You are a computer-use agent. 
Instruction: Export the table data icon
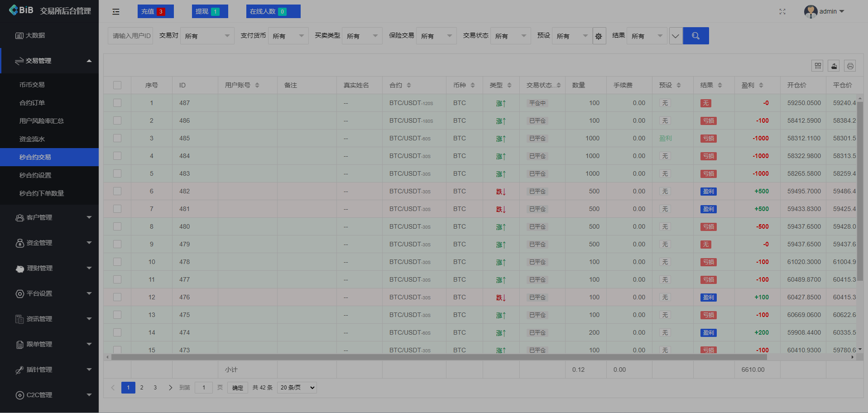click(834, 66)
